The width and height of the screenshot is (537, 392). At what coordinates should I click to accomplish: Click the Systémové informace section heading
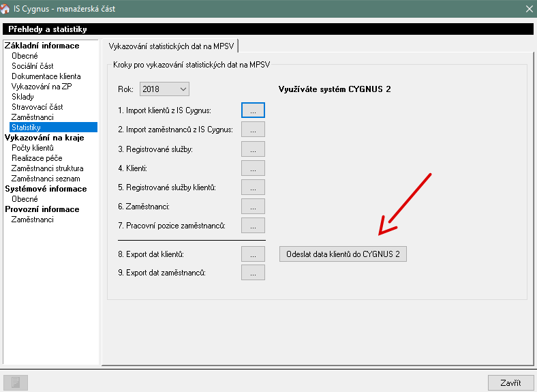pos(46,189)
